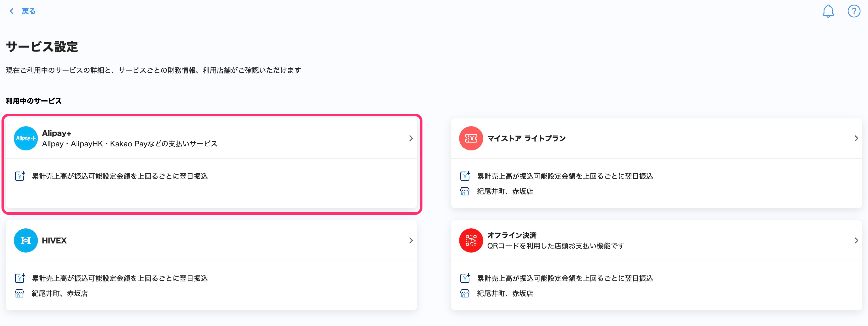This screenshot has height=326, width=868.
Task: Click the 紀尾井町、赤坂店 store label under マイストア
Action: (x=505, y=191)
